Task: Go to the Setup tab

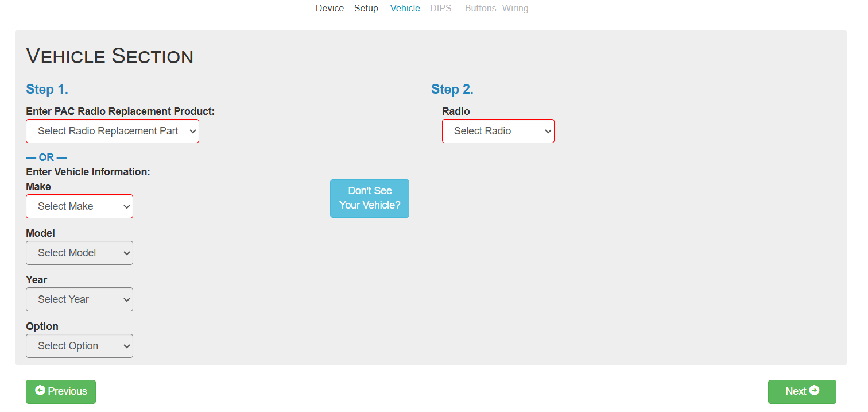Action: pyautogui.click(x=366, y=9)
